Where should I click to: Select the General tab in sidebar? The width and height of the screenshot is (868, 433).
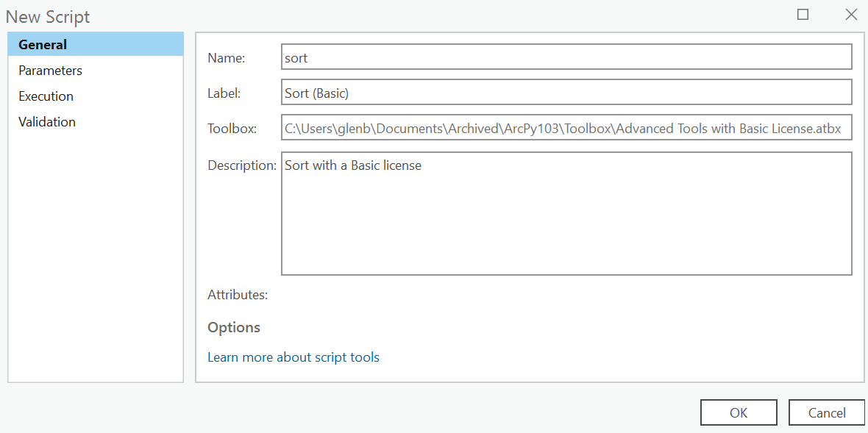point(95,44)
